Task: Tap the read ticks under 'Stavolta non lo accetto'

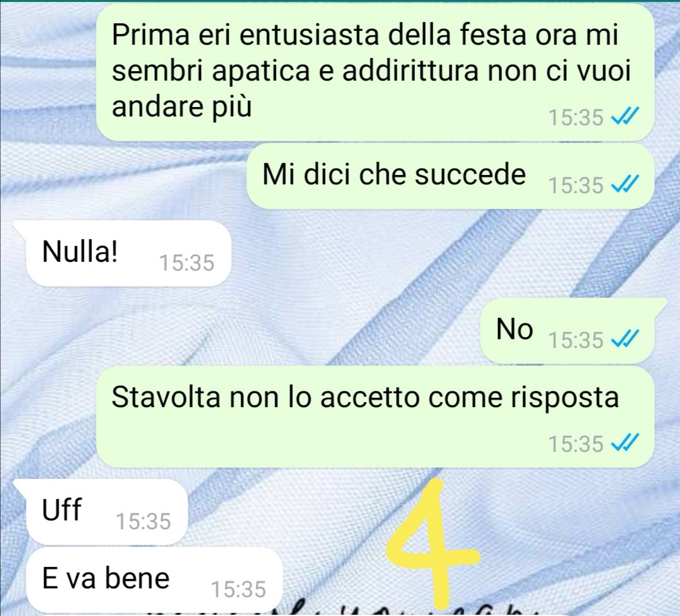Action: [x=625, y=444]
